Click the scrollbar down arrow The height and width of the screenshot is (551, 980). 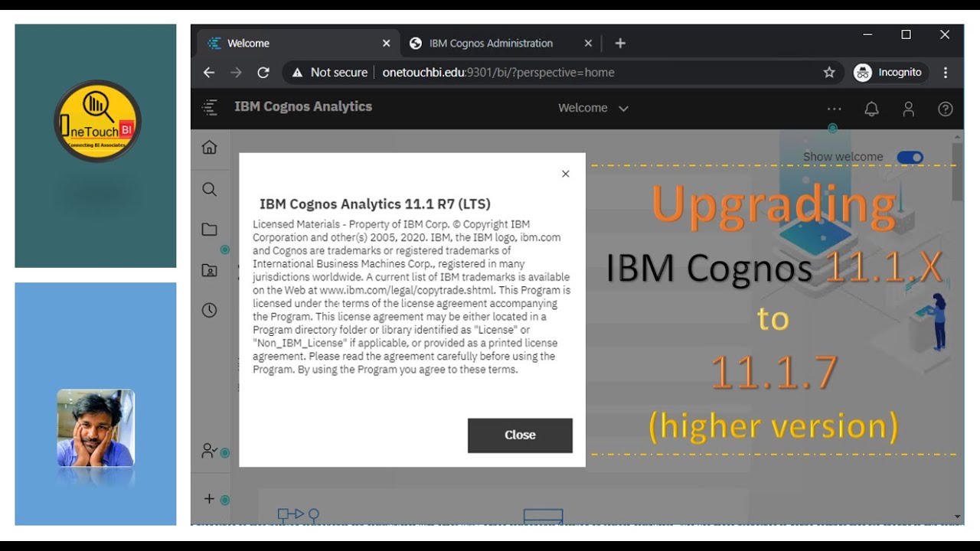tap(958, 517)
